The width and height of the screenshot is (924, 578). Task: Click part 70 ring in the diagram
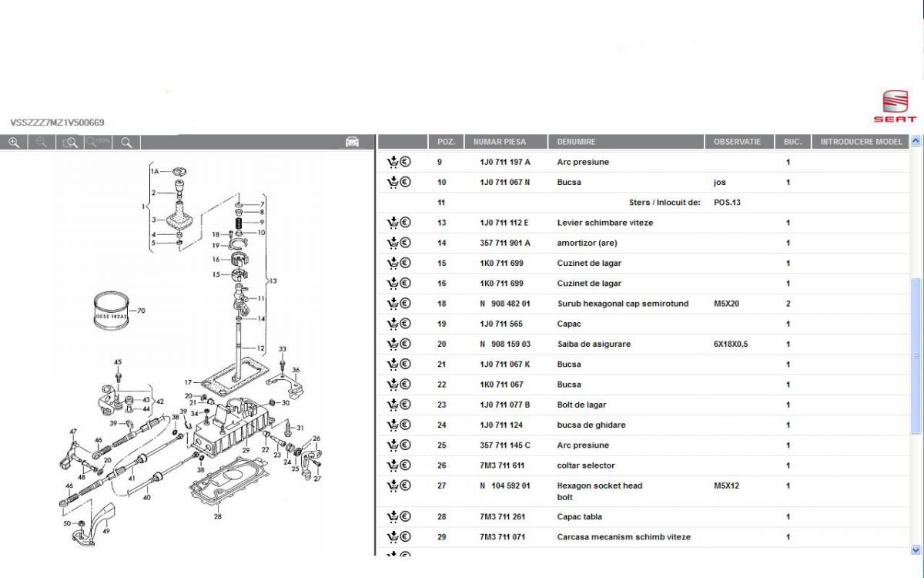[x=108, y=311]
